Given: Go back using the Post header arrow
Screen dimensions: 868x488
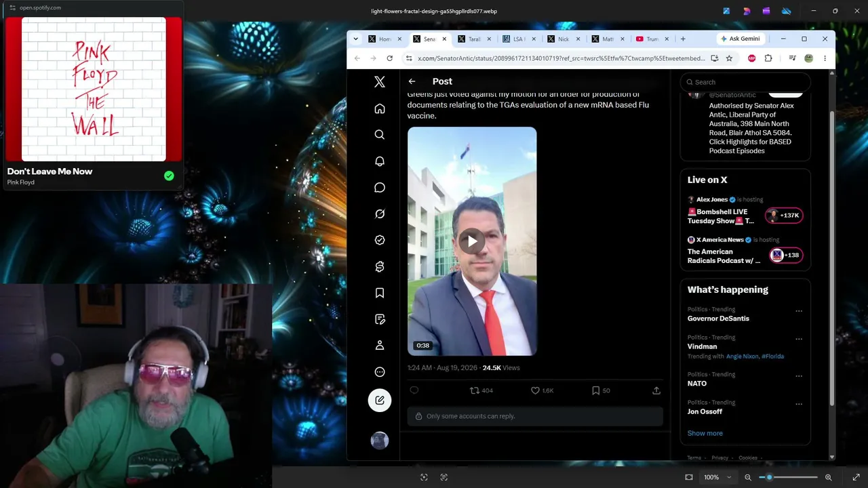Looking at the screenshot, I should (x=412, y=81).
